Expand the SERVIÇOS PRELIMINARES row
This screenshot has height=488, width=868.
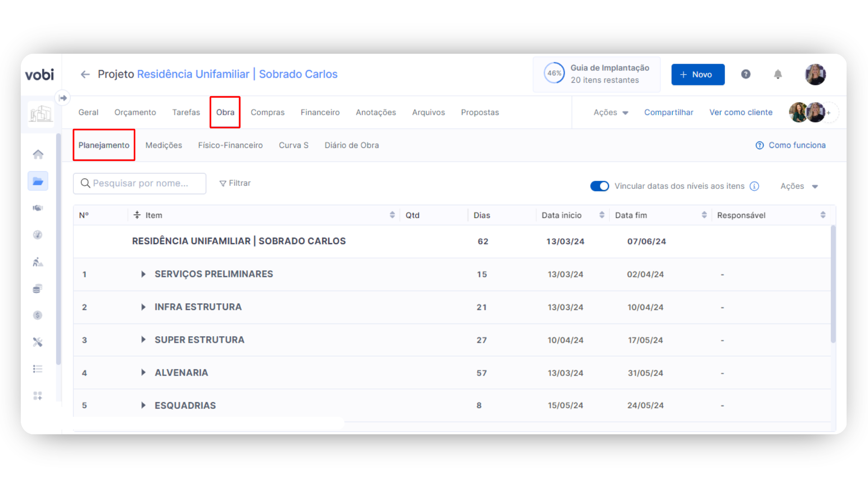[143, 274]
